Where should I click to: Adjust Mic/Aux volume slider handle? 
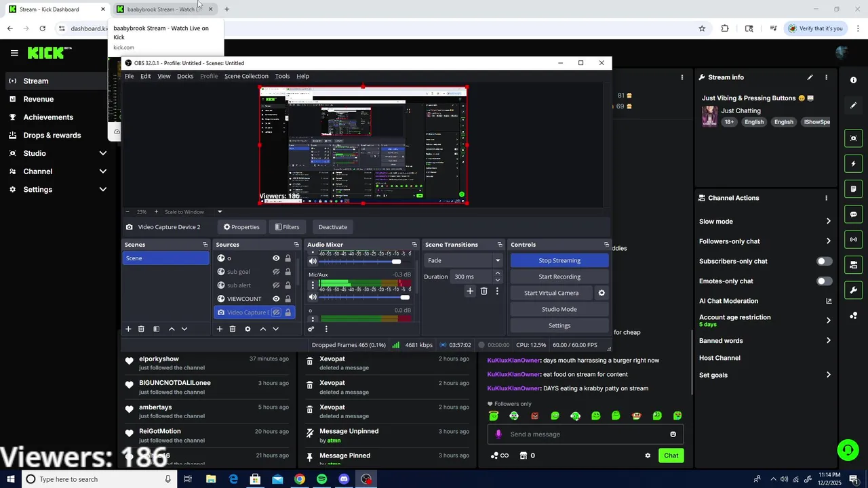405,297
